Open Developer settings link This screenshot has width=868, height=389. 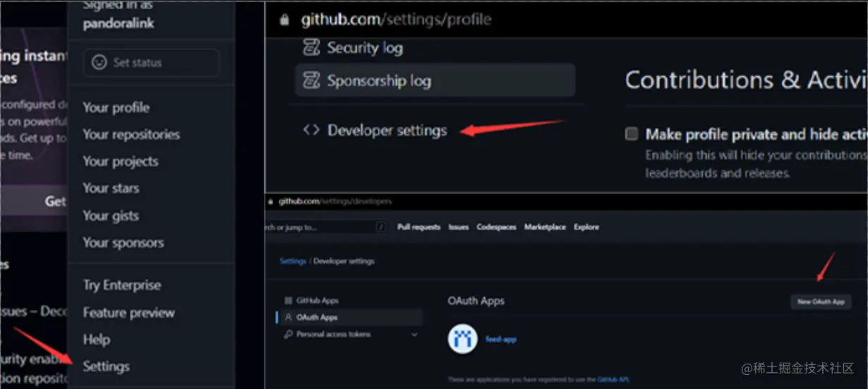click(x=387, y=131)
